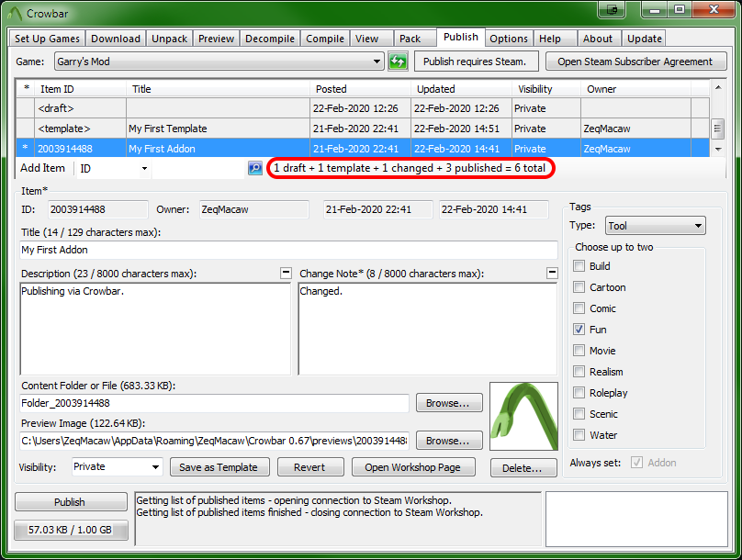Click into the Description text area
This screenshot has height=560, width=742.
pyautogui.click(x=155, y=330)
